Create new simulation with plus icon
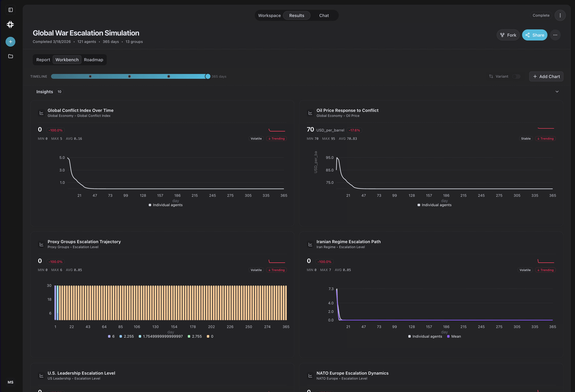Screen dimensions: 575x392 coord(11,42)
